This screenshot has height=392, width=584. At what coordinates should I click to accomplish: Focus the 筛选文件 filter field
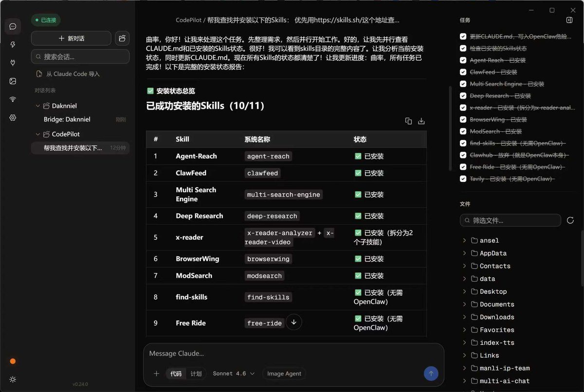[511, 220]
